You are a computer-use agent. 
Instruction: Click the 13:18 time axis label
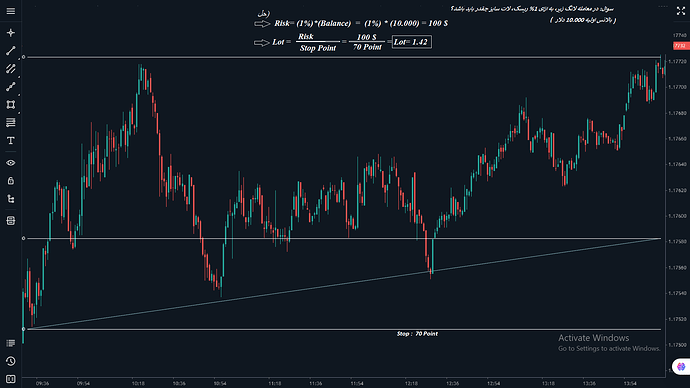(x=548, y=383)
